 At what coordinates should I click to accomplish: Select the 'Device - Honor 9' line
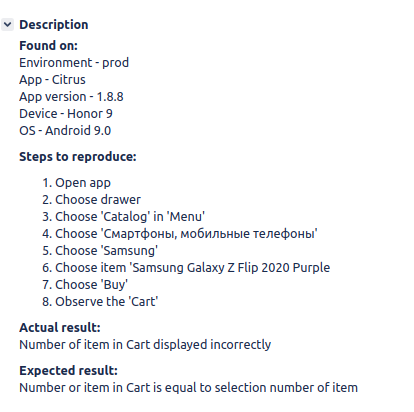tap(66, 114)
